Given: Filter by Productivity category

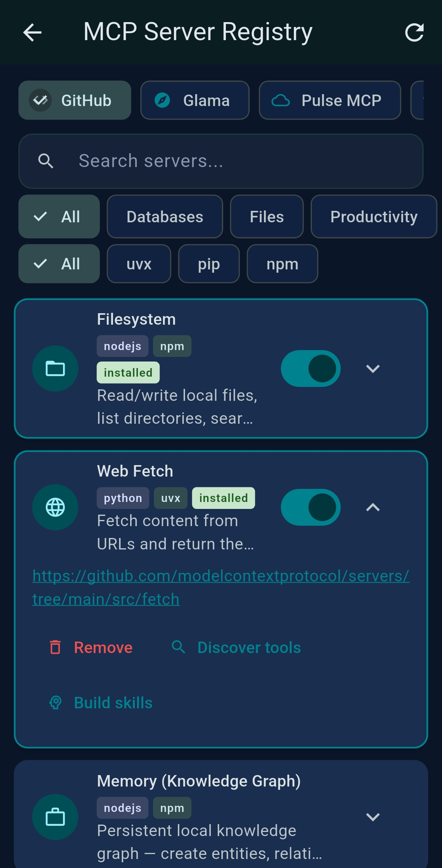Looking at the screenshot, I should (374, 217).
